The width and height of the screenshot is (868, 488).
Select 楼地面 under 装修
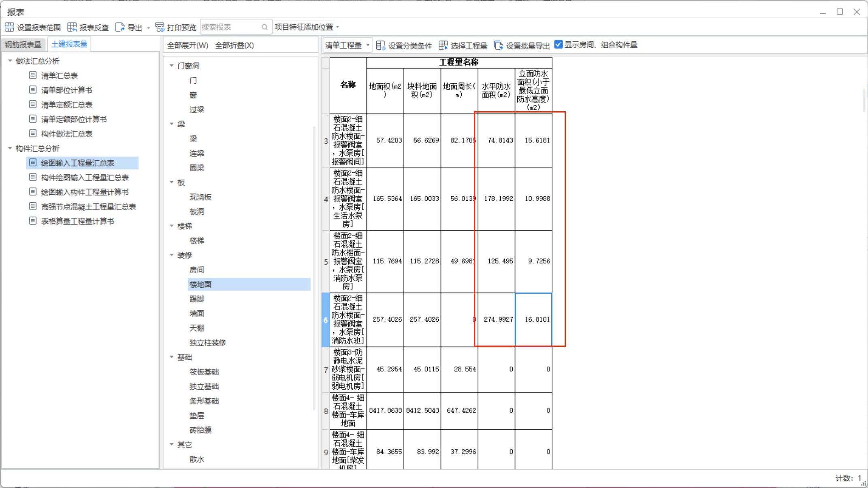249,284
